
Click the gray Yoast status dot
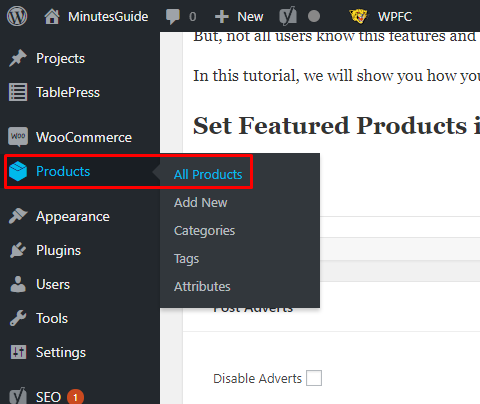pos(314,16)
